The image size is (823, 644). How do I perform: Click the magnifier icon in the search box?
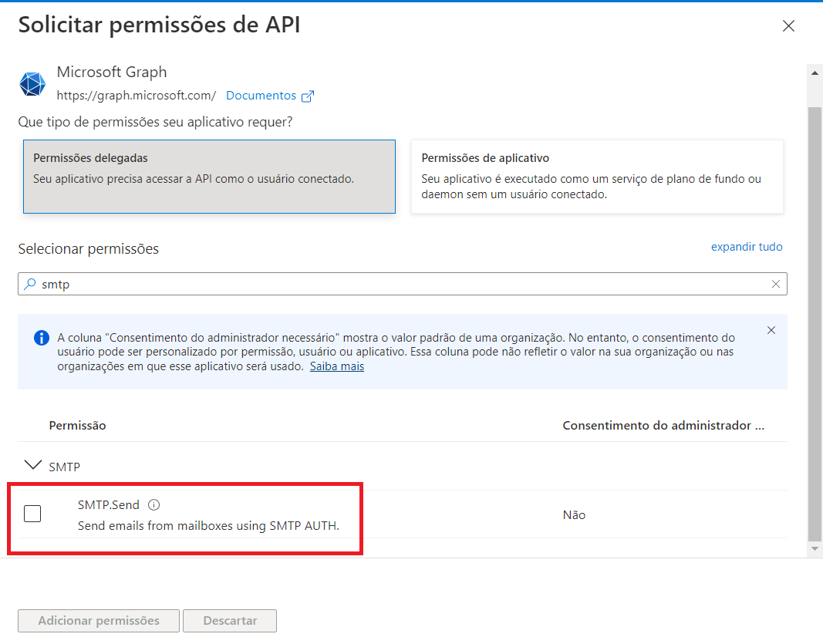(x=30, y=284)
